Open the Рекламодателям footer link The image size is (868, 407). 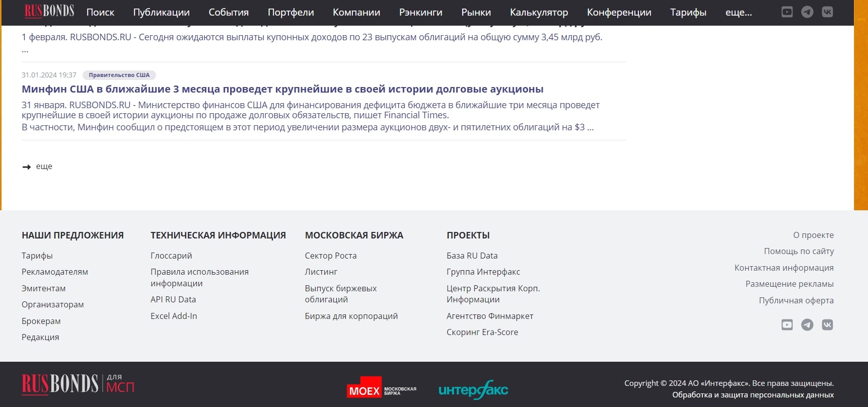[x=55, y=272]
